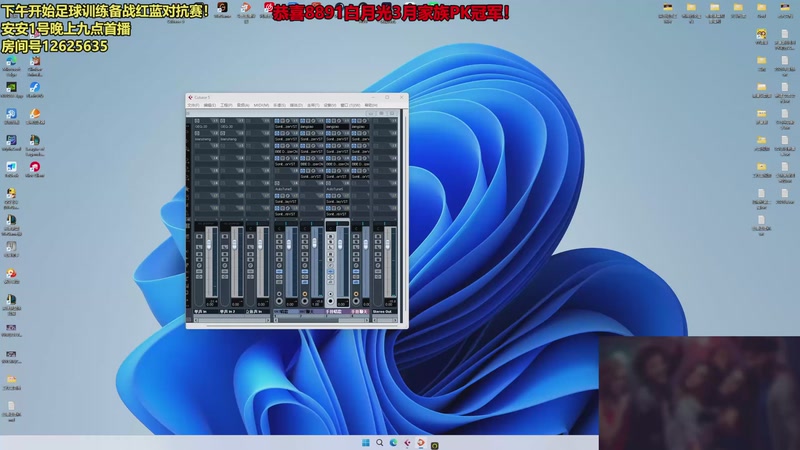Open taskbar Search
The image size is (800, 450).
pyautogui.click(x=380, y=442)
